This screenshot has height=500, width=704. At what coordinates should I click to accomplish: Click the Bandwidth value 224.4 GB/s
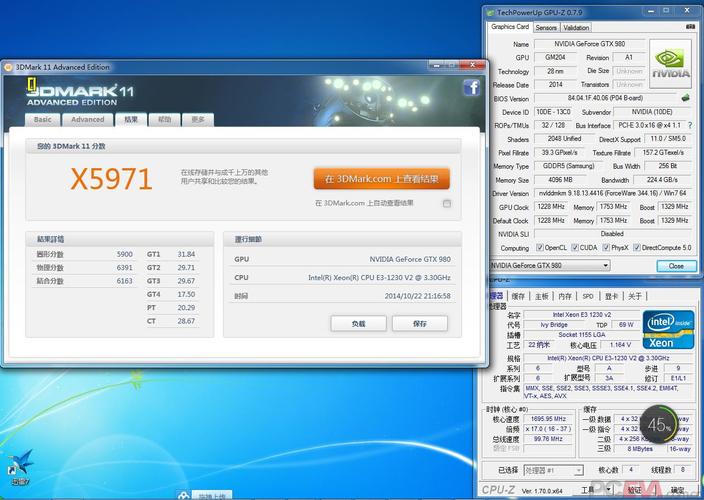(x=662, y=180)
